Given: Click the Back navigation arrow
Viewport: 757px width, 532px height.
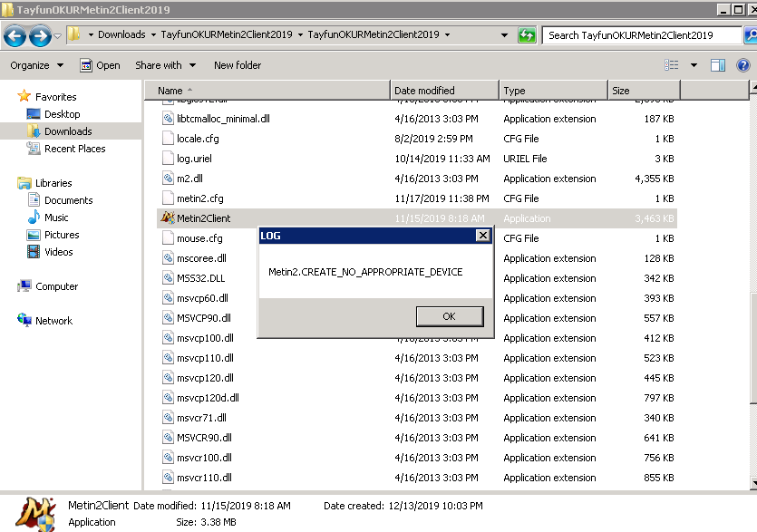Looking at the screenshot, I should point(15,35).
